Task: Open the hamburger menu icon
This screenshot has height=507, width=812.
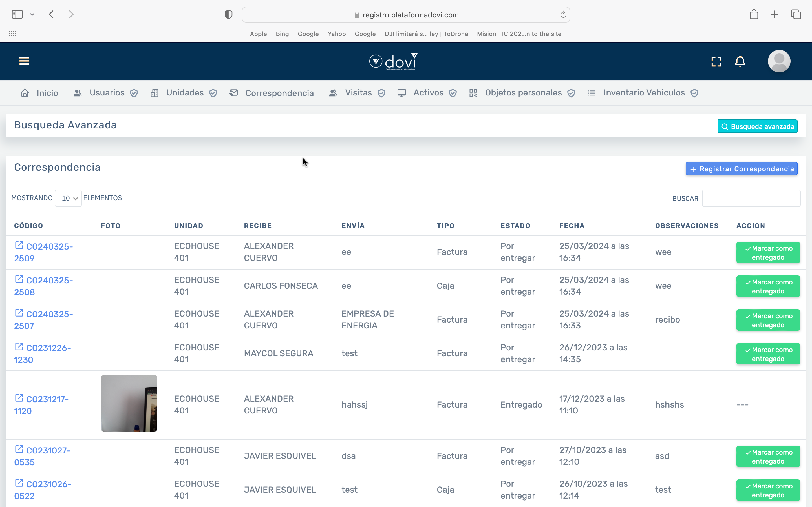Action: tap(24, 61)
